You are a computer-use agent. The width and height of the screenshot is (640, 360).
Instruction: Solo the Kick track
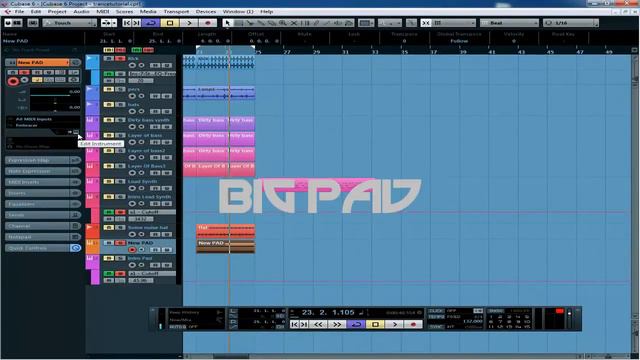pyautogui.click(x=120, y=59)
